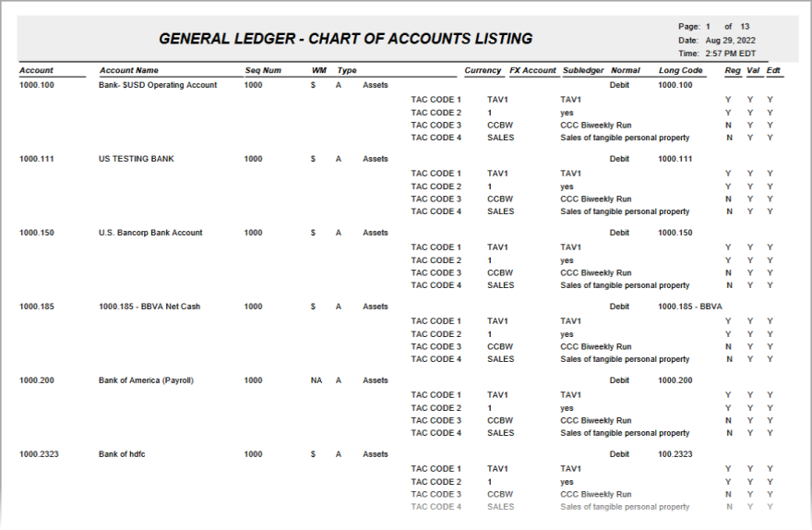The height and width of the screenshot is (530, 812).
Task: Click US TESTING BANK account name
Action: [137, 159]
